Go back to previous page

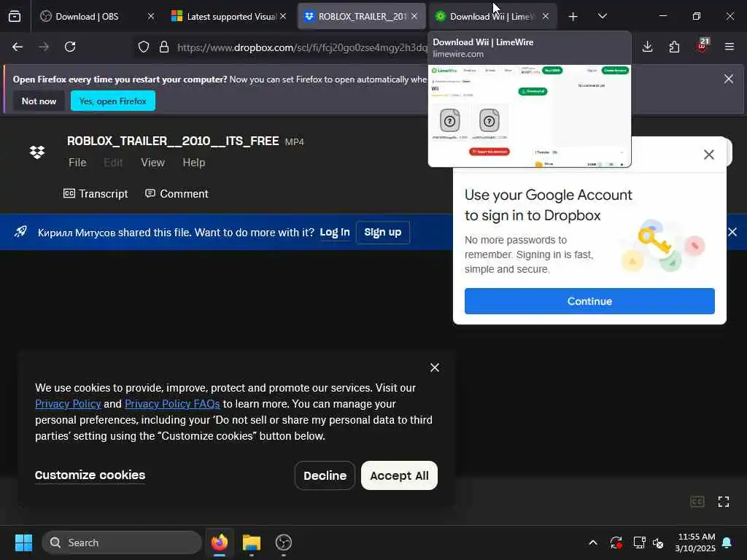[x=18, y=47]
